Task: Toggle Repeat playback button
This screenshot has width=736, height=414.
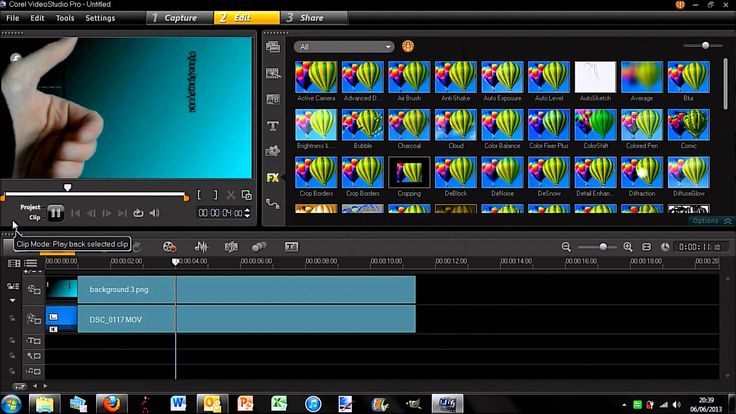Action: pyautogui.click(x=138, y=213)
